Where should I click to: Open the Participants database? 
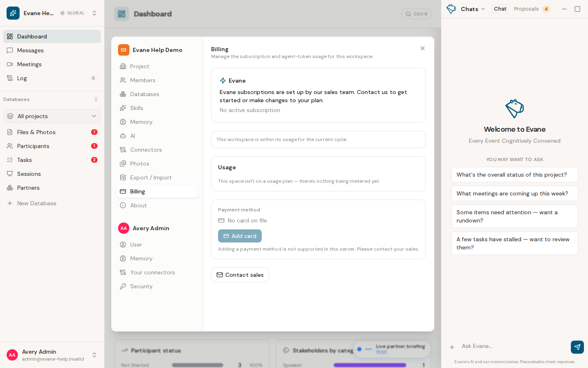pyautogui.click(x=52, y=146)
